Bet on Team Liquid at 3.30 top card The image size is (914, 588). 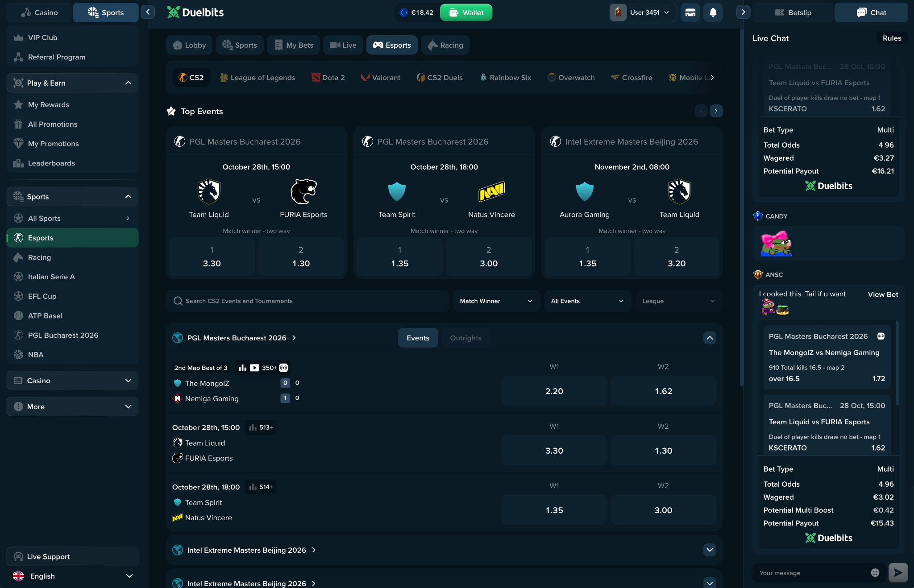(212, 257)
